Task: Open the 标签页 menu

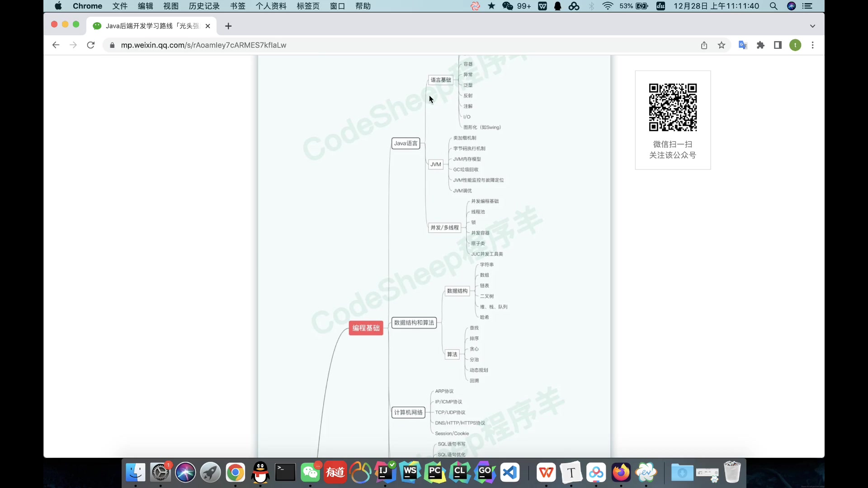Action: [308, 6]
